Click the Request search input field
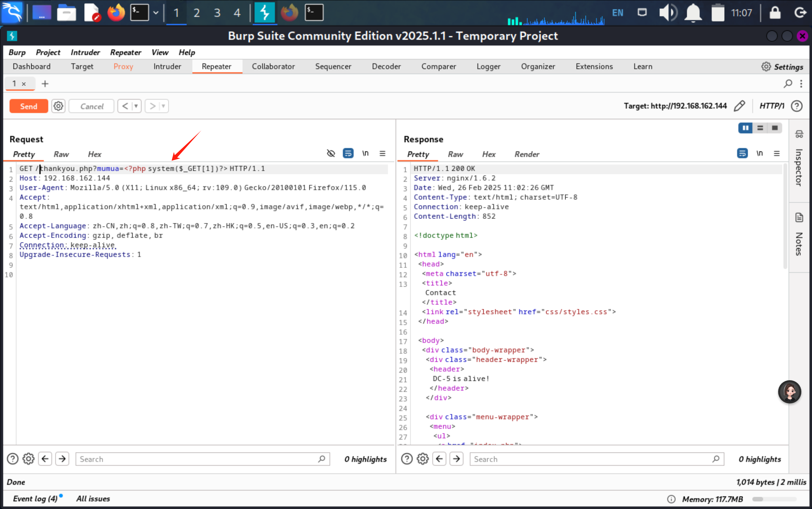 point(198,459)
